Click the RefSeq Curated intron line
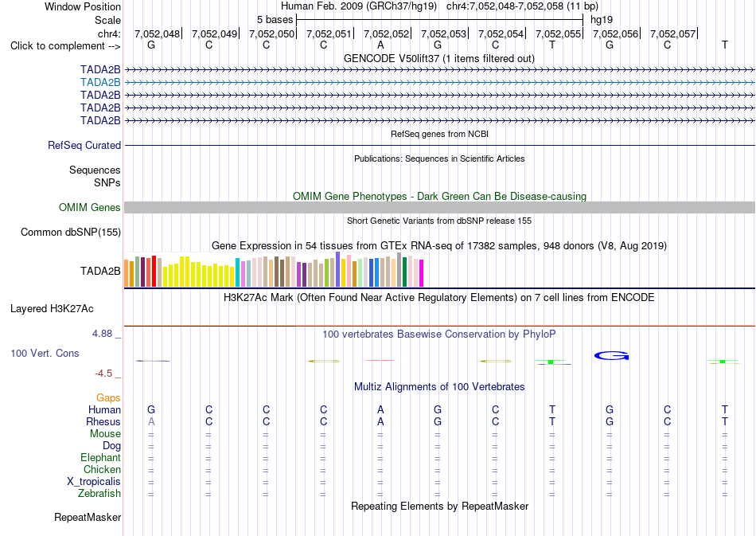756x536 pixels. pyautogui.click(x=440, y=145)
